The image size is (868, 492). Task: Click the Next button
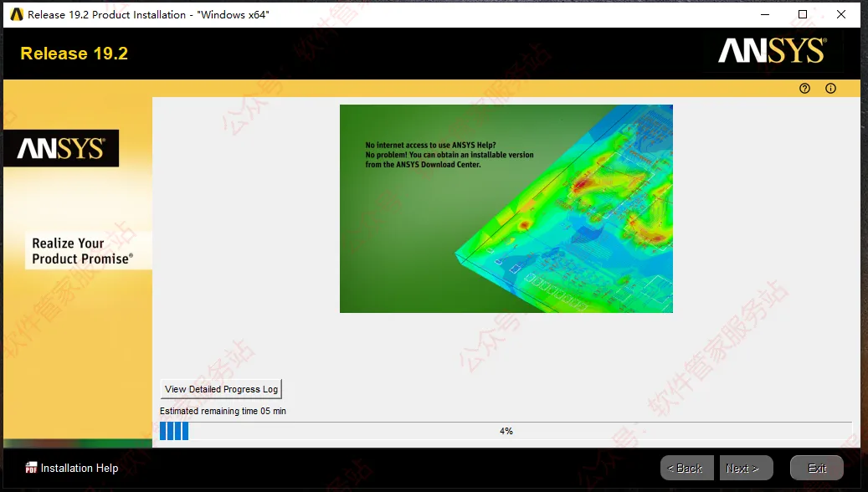746,469
